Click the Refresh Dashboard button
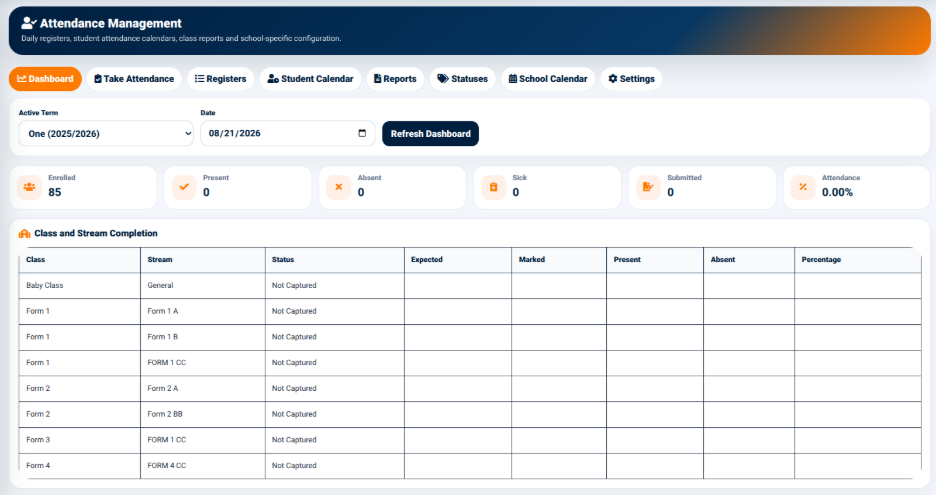Viewport: 936px width, 495px height. tap(430, 134)
